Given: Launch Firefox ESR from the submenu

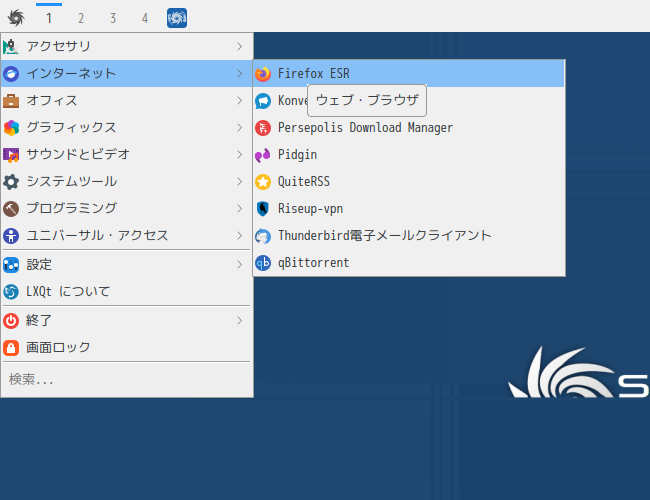Looking at the screenshot, I should tap(409, 74).
